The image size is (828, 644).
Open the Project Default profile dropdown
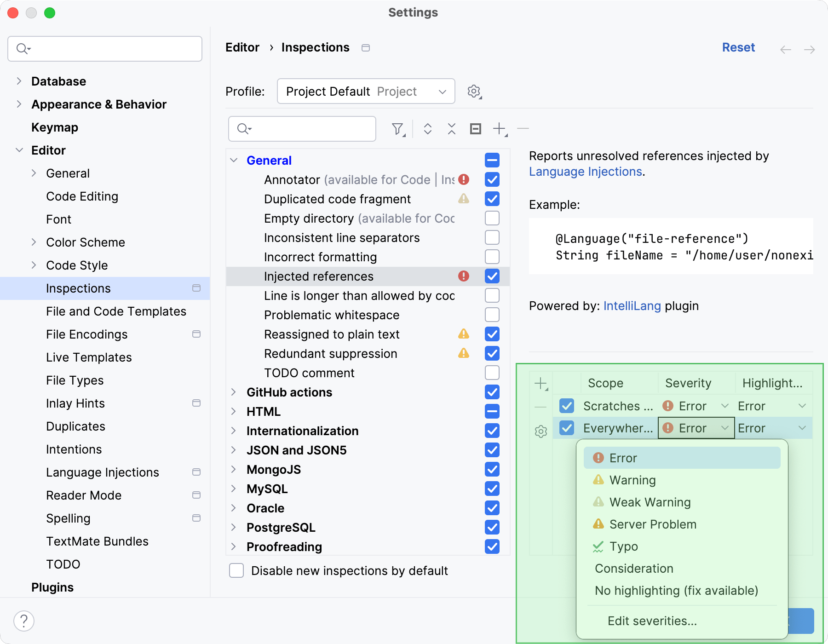[366, 91]
